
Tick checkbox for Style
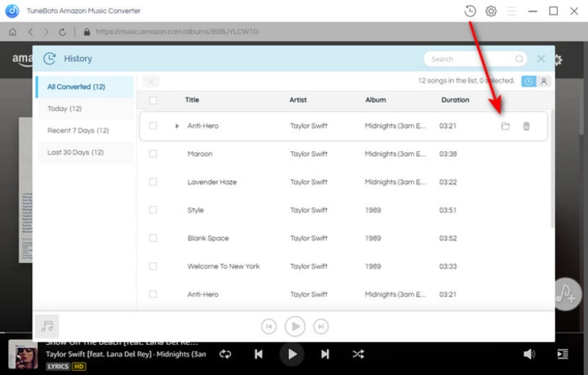[x=153, y=210]
